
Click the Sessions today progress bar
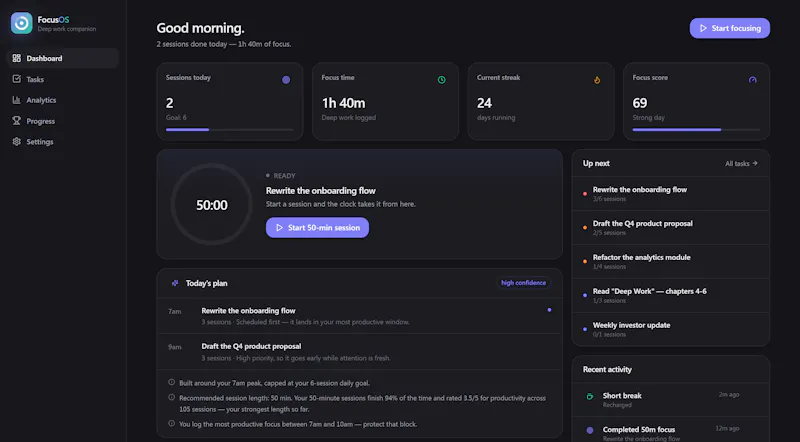pyautogui.click(x=230, y=130)
